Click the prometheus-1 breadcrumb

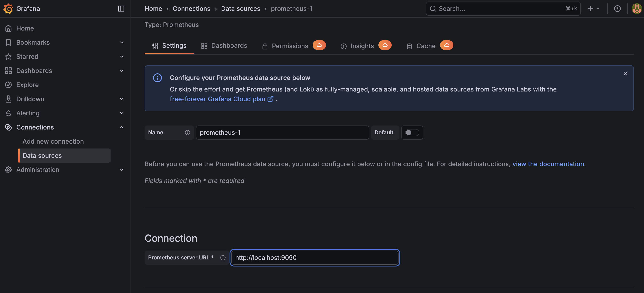pyautogui.click(x=291, y=9)
